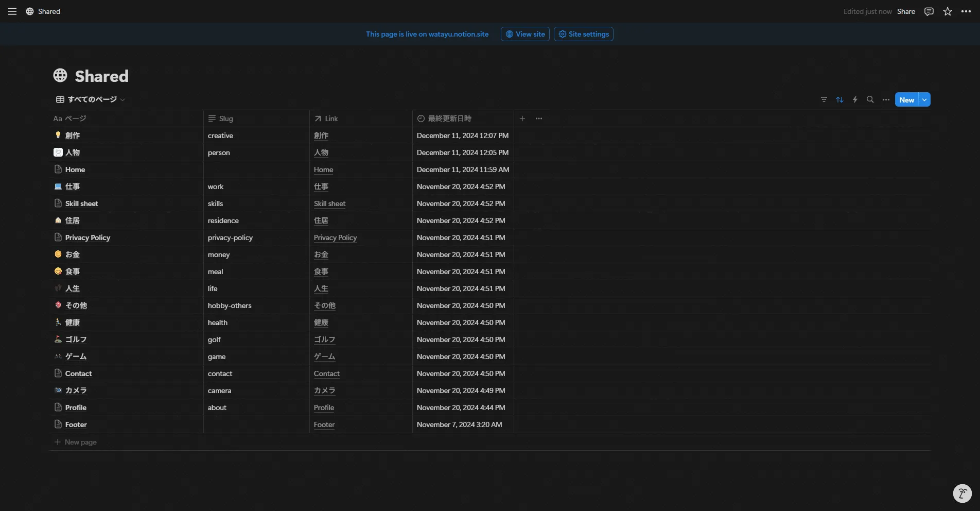Open the Link column header menu
The height and width of the screenshot is (511, 980).
[361, 118]
